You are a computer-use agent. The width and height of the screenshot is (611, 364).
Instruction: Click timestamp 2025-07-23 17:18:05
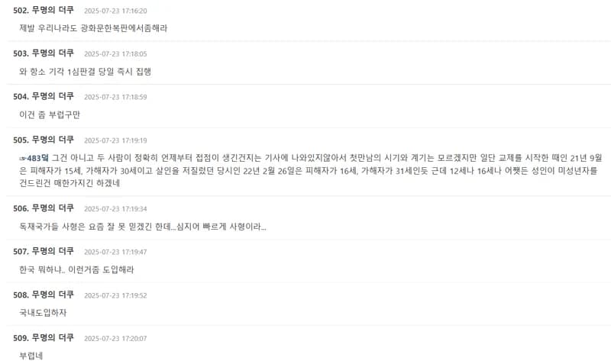point(115,54)
